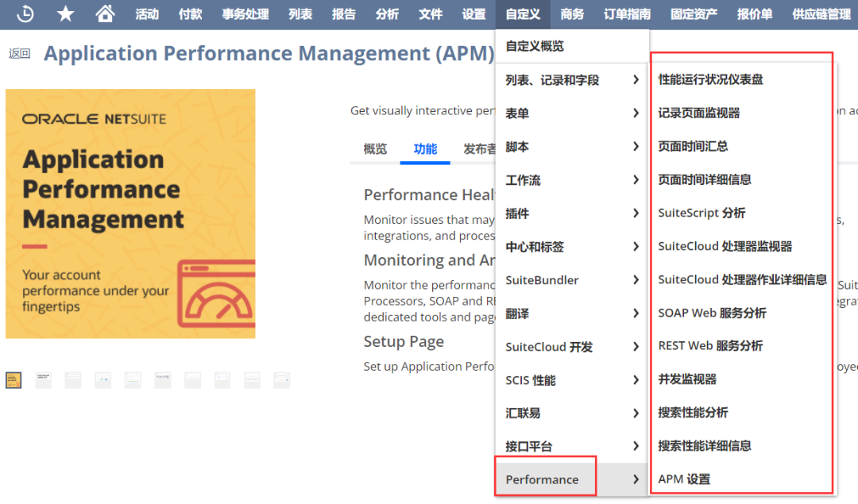858x504 pixels.
Task: Open 性能运行状况仪表盘
Action: [x=710, y=80]
